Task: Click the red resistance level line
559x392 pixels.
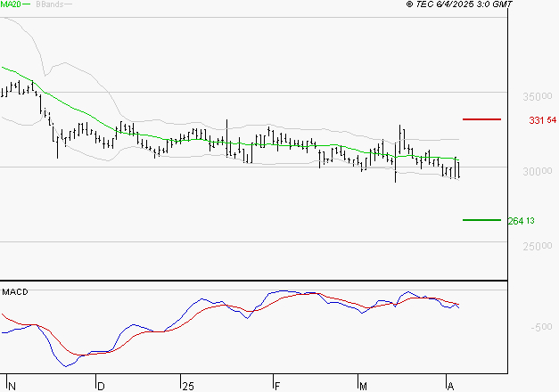Action: [x=481, y=119]
